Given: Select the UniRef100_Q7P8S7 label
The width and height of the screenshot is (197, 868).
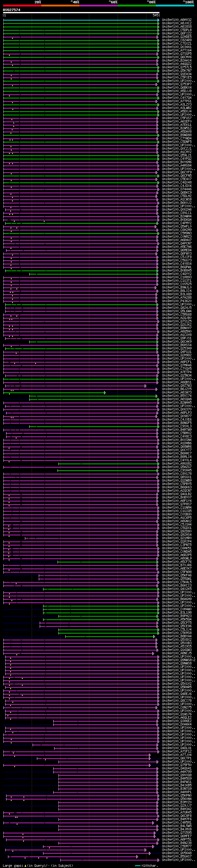Looking at the screenshot, I should [177, 504].
